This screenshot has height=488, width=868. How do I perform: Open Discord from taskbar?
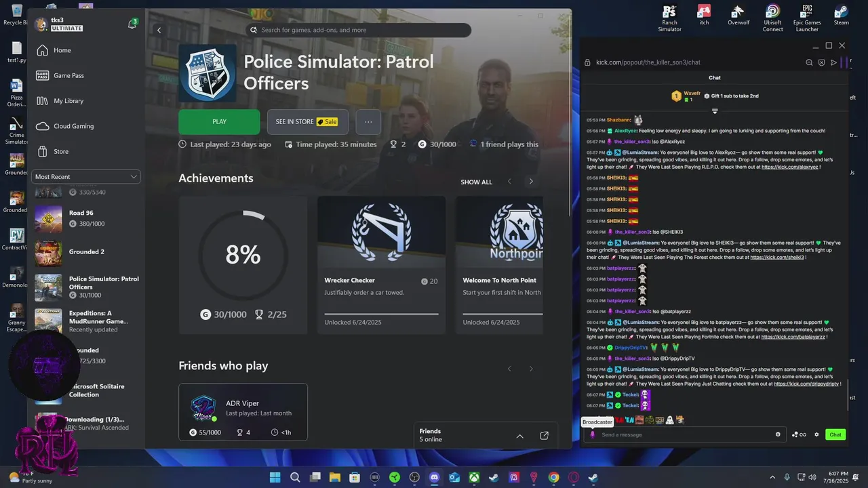click(x=435, y=477)
